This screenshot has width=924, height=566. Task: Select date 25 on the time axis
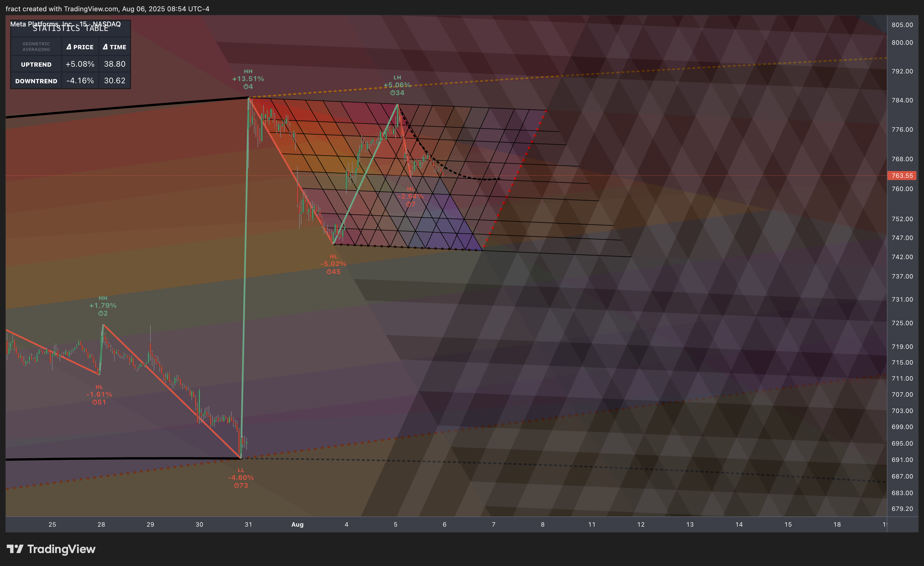point(52,524)
